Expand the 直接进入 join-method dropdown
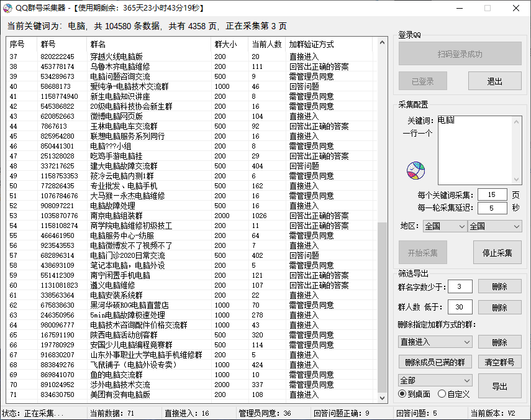This screenshot has width=531, height=420. pyautogui.click(x=435, y=342)
